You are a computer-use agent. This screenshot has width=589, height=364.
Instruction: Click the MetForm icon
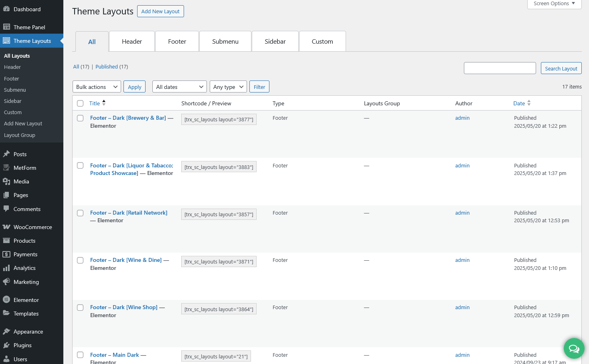[6, 167]
